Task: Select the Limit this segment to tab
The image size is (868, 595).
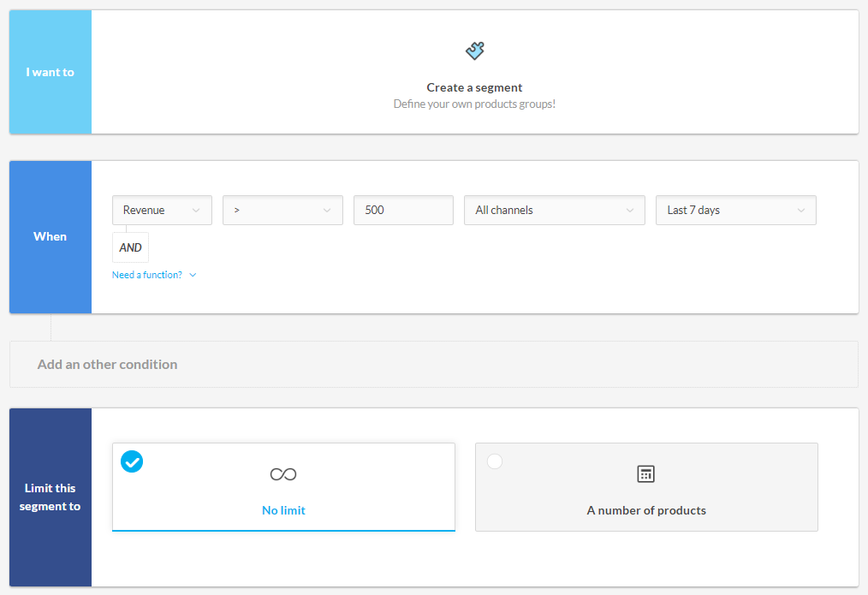Action: 51,497
